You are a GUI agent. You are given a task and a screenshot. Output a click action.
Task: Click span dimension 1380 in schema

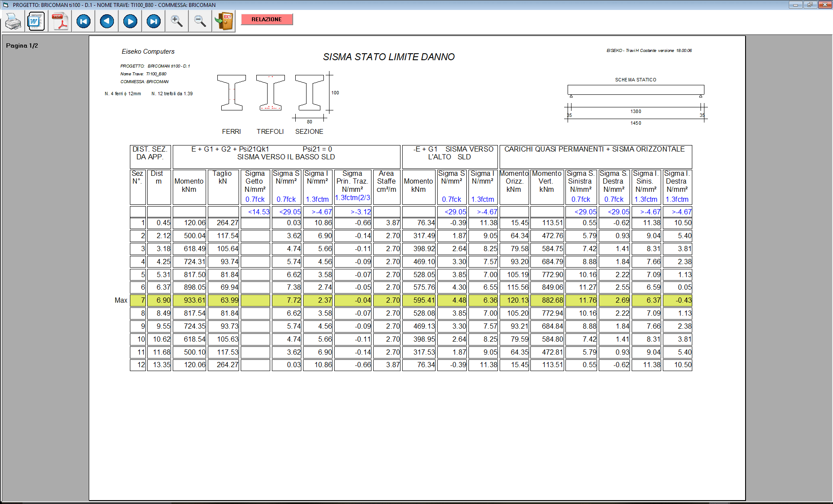(636, 111)
